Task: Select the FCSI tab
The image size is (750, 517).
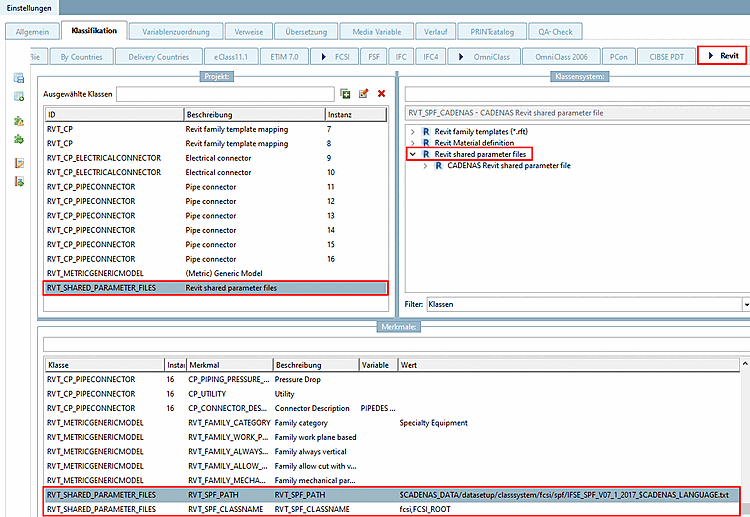Action: coord(335,56)
